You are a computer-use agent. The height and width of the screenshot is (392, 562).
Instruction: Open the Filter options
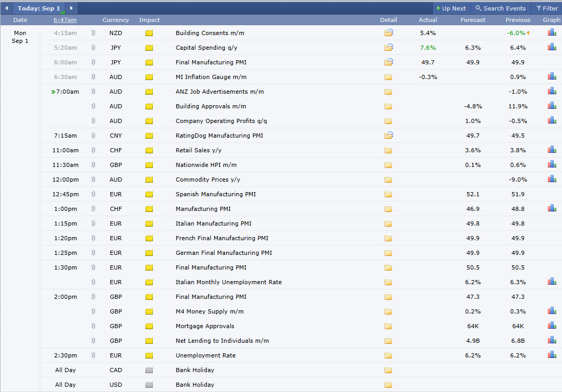click(x=547, y=8)
